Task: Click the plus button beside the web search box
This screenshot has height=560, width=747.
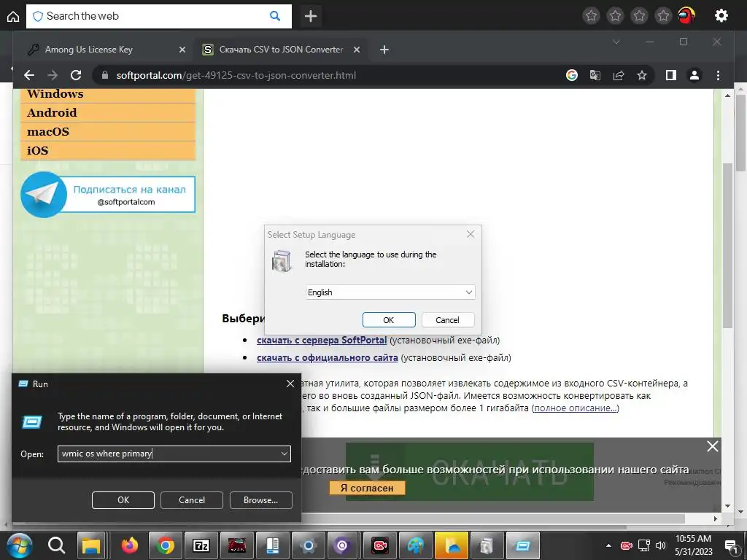Action: point(311,16)
